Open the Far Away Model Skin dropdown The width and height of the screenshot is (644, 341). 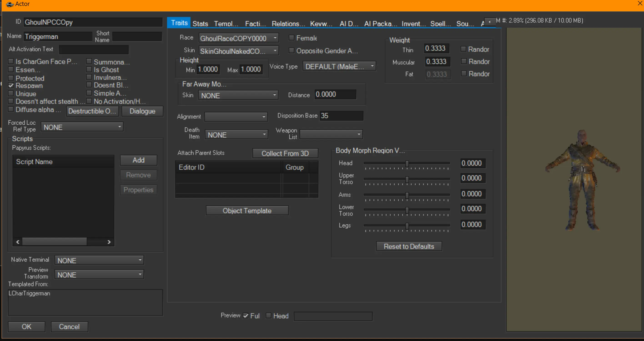[238, 95]
